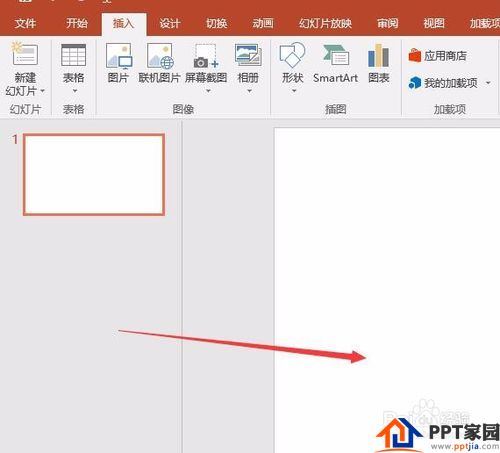Expand the My Add-ins (我的加载项) dropdown arrow
Screen dimensions: 500x453
(x=488, y=83)
